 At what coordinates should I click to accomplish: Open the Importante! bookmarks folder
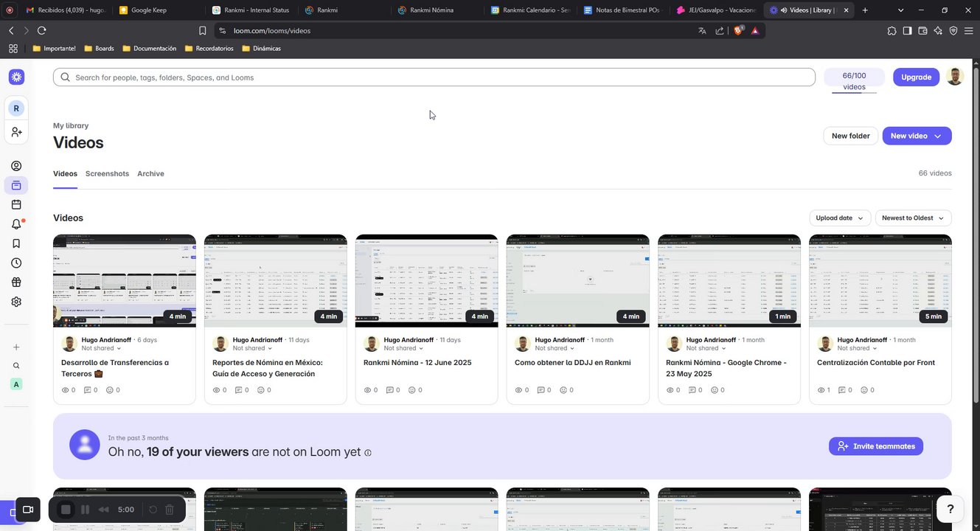[55, 48]
